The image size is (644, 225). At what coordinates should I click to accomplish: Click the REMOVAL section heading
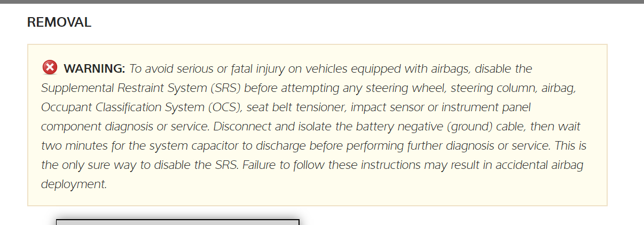coord(59,22)
